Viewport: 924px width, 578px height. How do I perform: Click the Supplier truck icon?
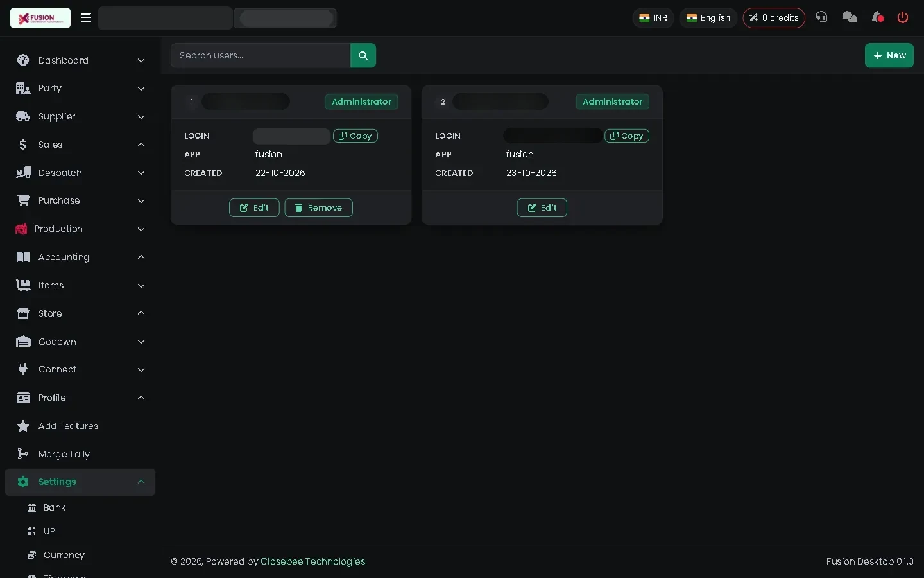tap(23, 116)
